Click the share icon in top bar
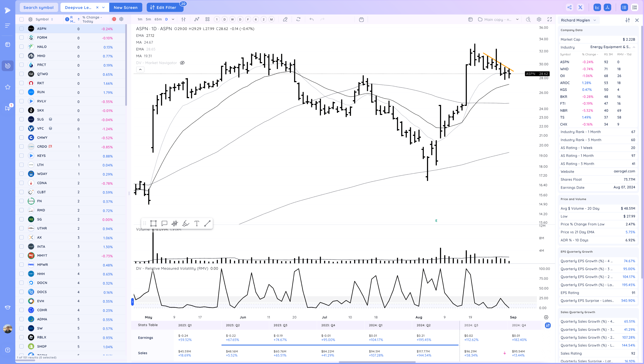The image size is (644, 364). click(x=569, y=7)
